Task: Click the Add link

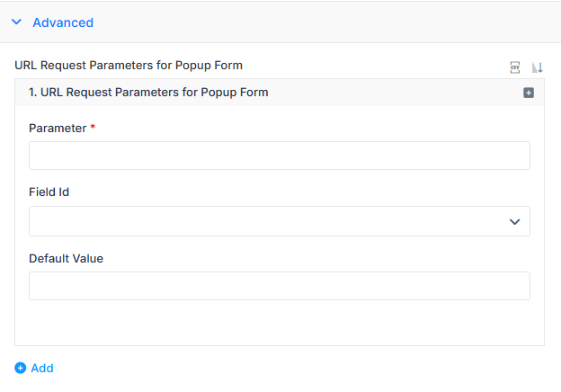Action: coord(42,368)
